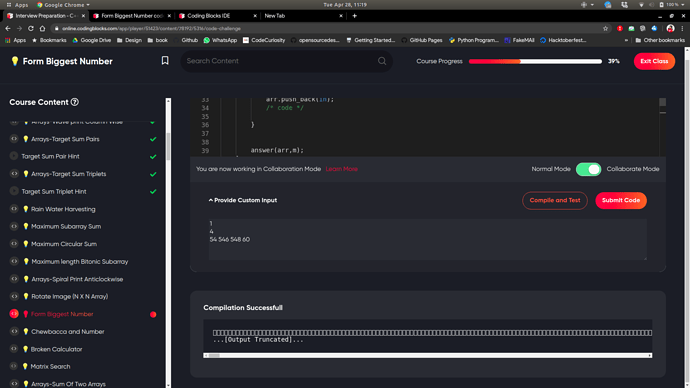This screenshot has width=690, height=388.
Task: Toggle the eye icon for Arrays-Target Sum Triplets
Action: 14,174
